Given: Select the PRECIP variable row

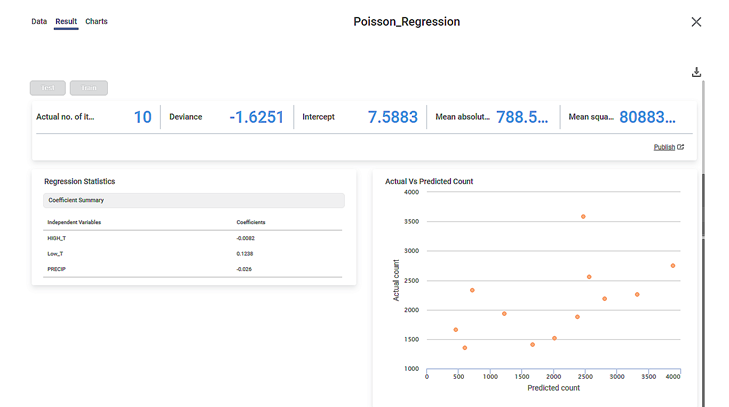Looking at the screenshot, I should point(56,269).
